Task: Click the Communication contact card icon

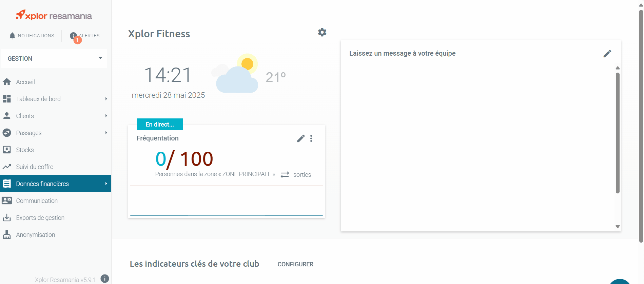Action: click(x=7, y=201)
